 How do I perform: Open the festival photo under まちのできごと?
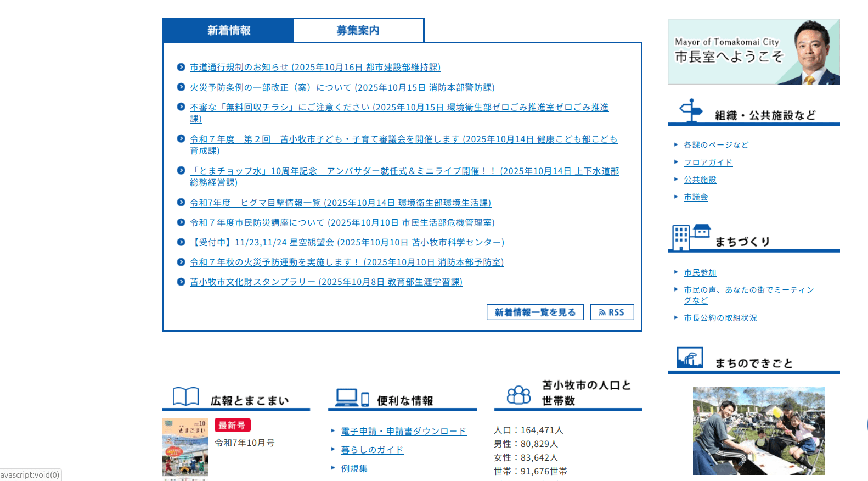click(x=758, y=431)
